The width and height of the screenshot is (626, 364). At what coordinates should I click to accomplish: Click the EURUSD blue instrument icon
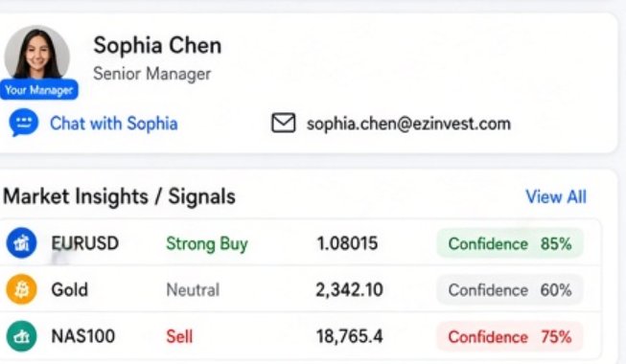(21, 242)
